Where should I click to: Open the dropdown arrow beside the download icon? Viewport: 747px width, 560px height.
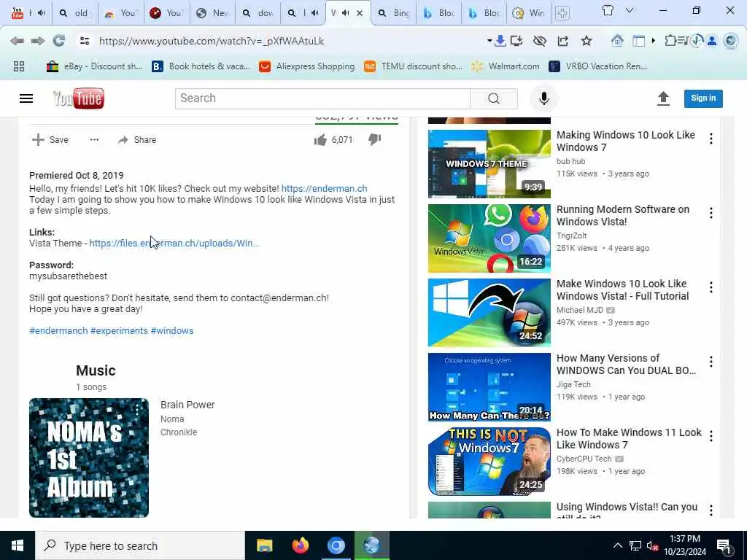tap(489, 41)
